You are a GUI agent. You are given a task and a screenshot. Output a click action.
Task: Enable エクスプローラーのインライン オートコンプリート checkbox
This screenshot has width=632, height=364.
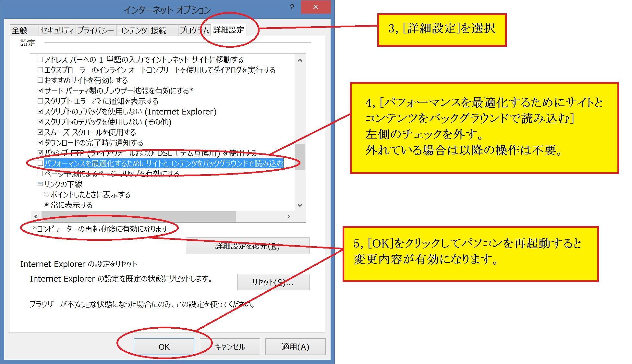(40, 70)
